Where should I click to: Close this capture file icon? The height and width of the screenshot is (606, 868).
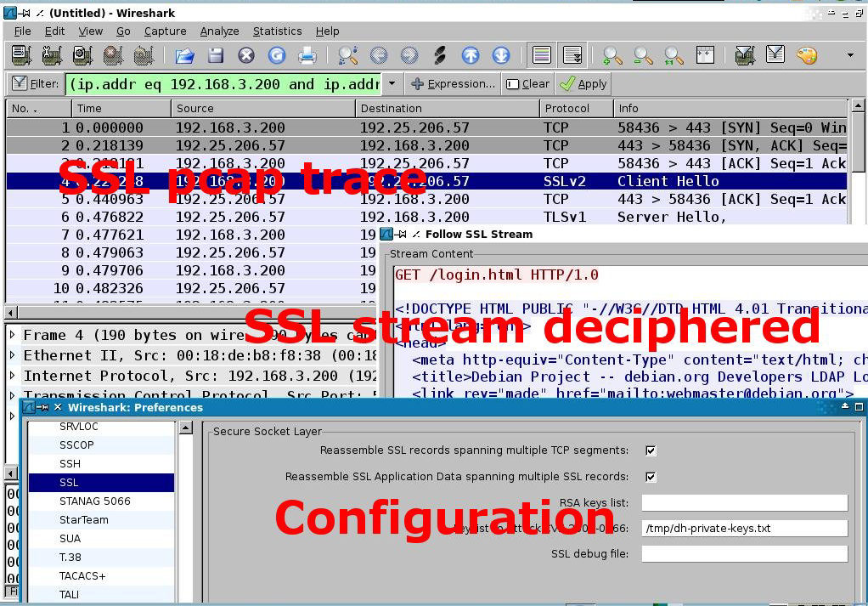[246, 55]
